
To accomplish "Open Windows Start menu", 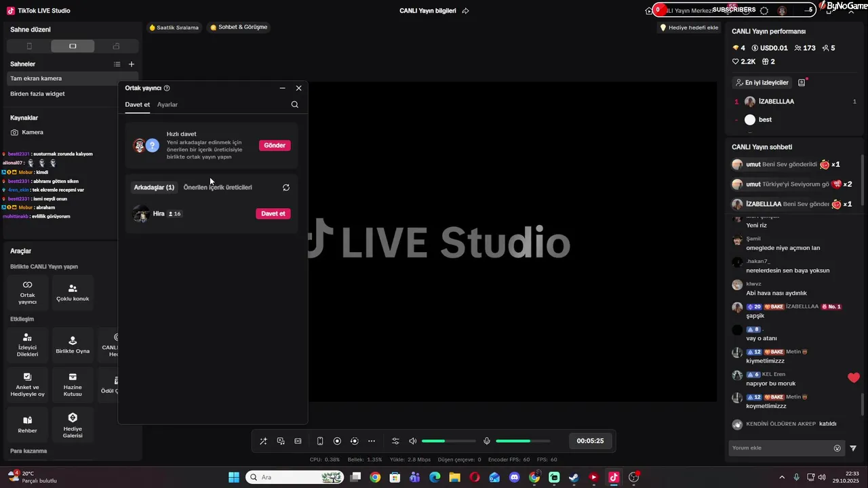I will 234,477.
